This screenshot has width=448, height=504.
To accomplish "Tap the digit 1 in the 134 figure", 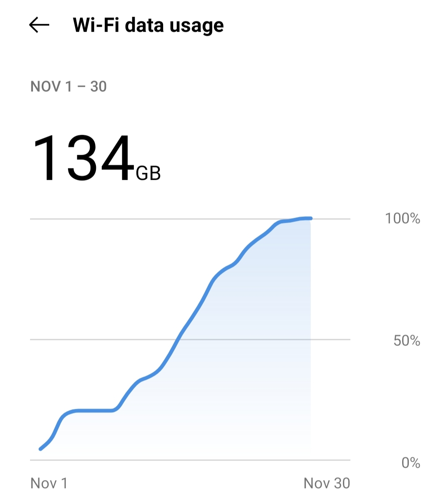I will click(x=45, y=159).
